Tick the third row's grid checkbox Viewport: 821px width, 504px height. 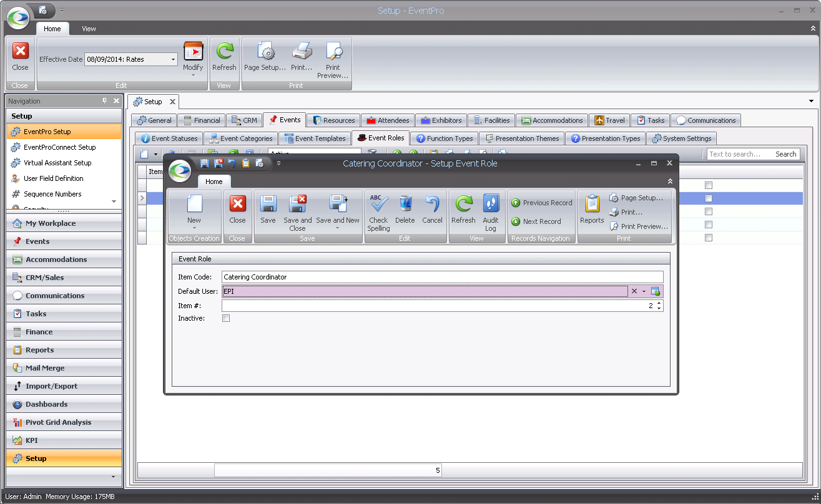click(708, 211)
